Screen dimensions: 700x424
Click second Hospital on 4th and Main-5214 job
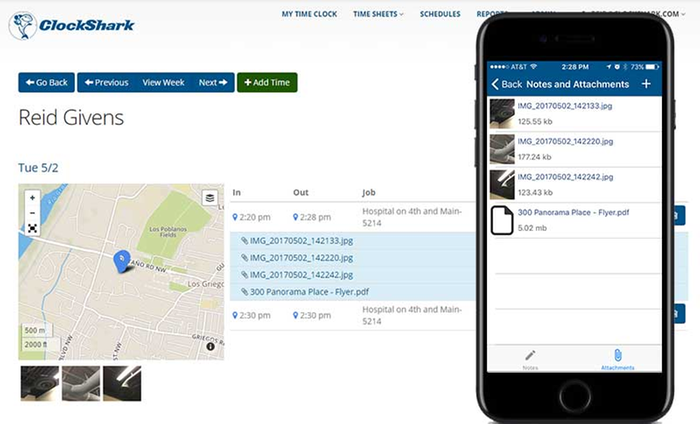[x=412, y=316]
